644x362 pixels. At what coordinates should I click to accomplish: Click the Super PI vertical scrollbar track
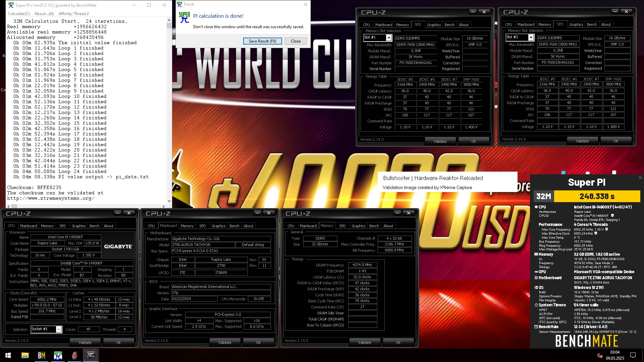[169, 111]
